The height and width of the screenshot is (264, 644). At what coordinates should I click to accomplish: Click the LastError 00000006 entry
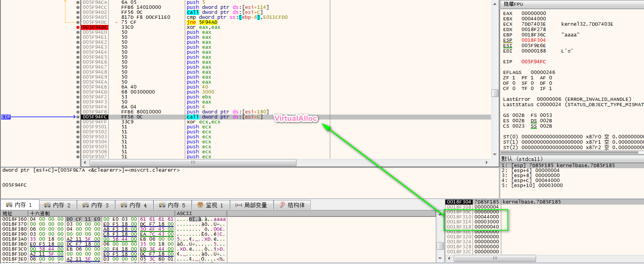pos(567,99)
